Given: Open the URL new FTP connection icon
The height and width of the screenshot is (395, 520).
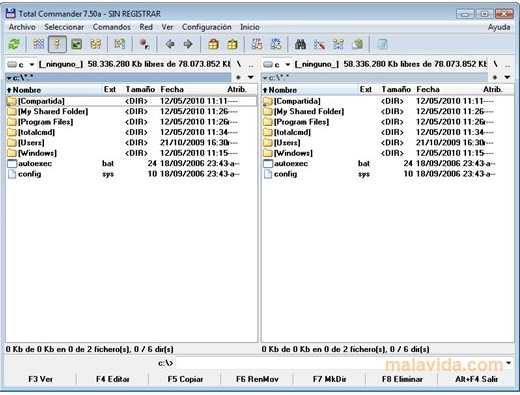Looking at the screenshot, I should 276,44.
